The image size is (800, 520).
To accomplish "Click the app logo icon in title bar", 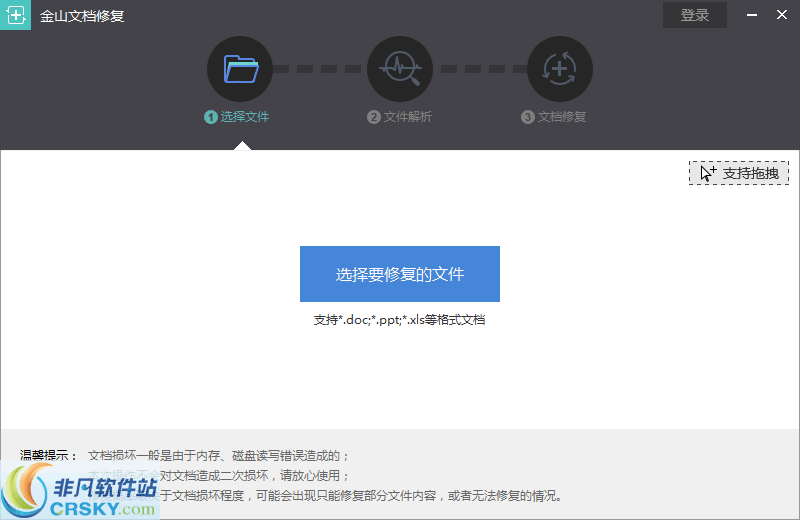I will (15, 15).
